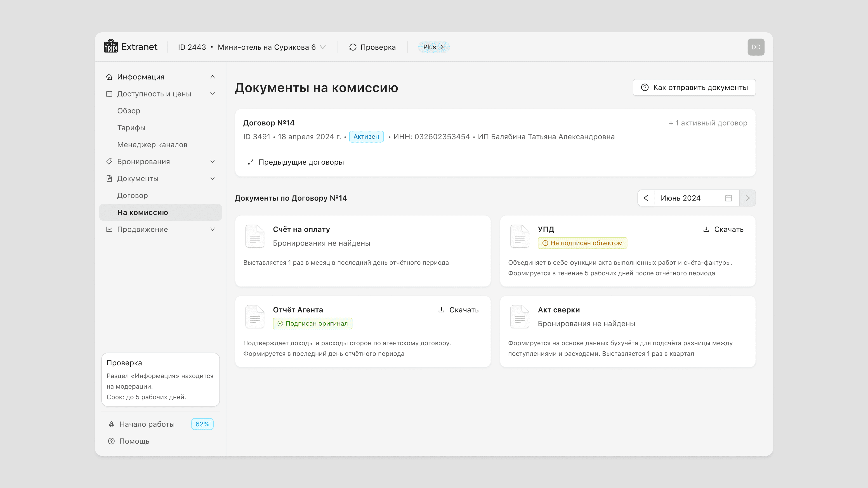The height and width of the screenshot is (488, 868).
Task: Collapse the Бронирования sidebar section
Action: click(x=212, y=162)
